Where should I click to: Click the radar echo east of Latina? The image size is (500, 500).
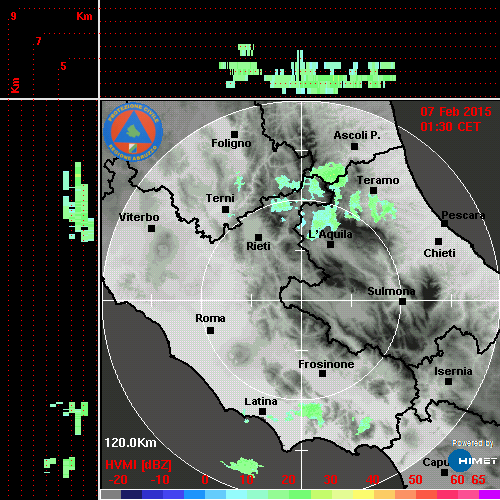coord(309,413)
